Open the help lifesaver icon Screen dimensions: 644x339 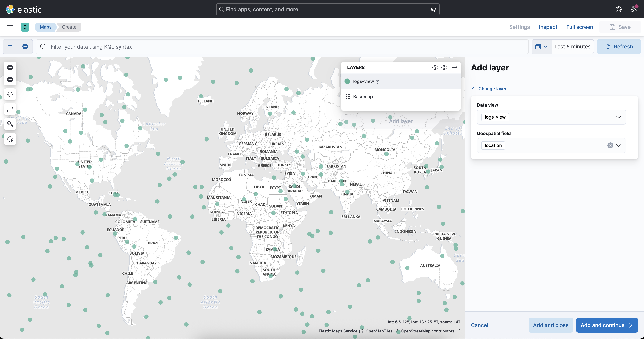(618, 9)
